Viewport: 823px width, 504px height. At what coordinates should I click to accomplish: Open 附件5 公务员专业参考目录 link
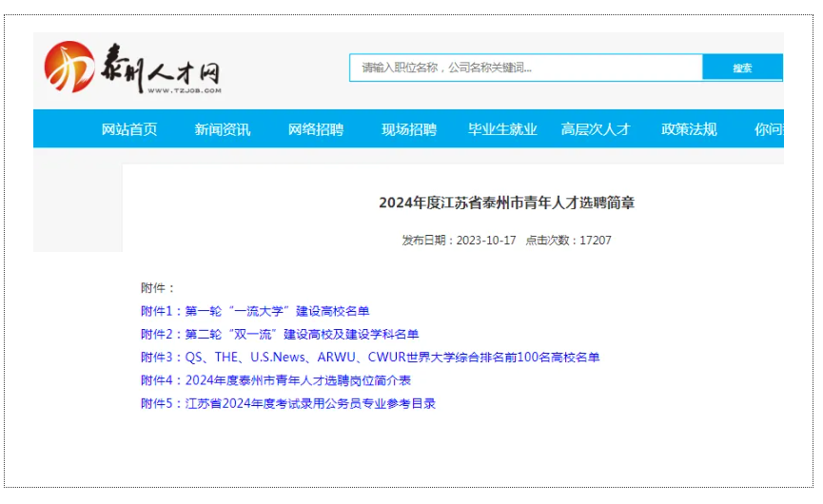click(288, 402)
